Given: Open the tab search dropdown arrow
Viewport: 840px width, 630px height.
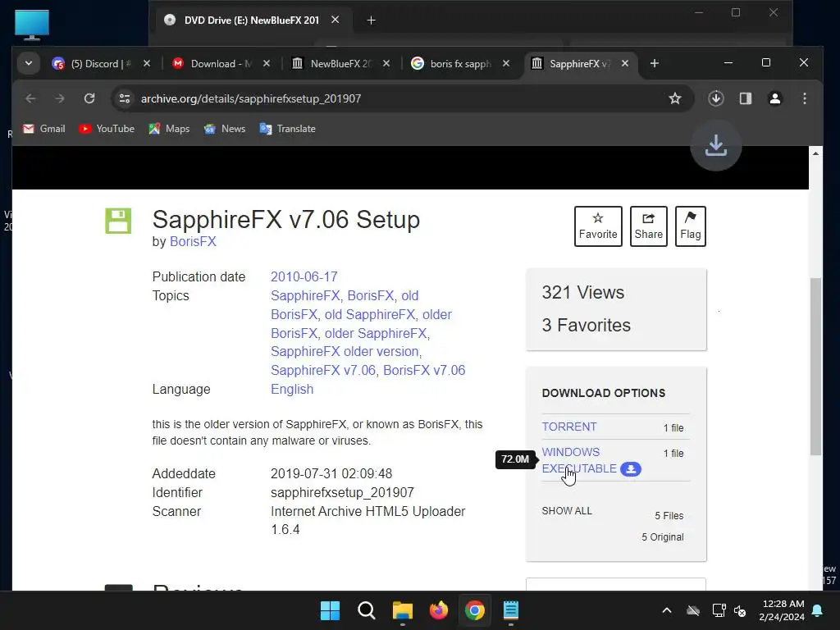Looking at the screenshot, I should coord(29,63).
